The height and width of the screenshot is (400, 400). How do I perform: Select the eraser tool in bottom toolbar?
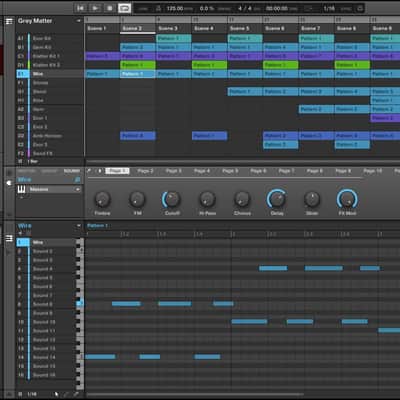76,394
